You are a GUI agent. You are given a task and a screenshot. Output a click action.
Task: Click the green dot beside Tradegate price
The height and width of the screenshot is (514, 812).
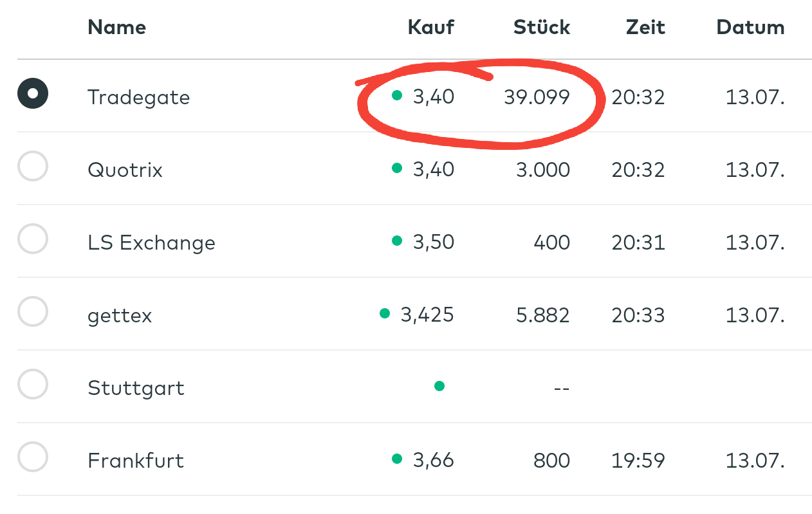click(x=397, y=96)
